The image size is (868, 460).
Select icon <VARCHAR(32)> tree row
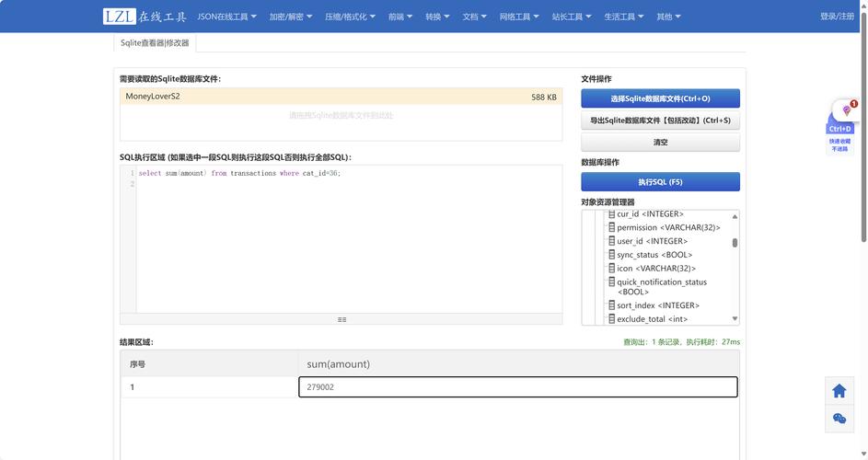click(x=656, y=268)
